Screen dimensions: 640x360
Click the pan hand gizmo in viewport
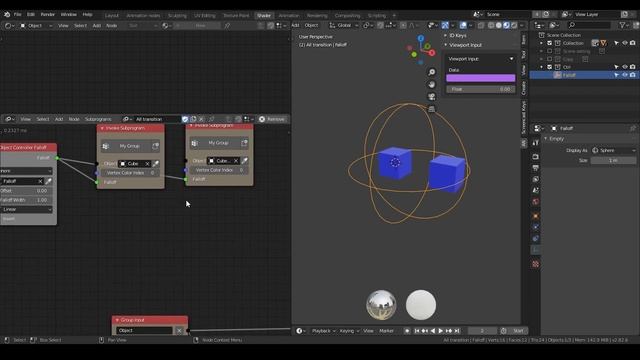(431, 84)
